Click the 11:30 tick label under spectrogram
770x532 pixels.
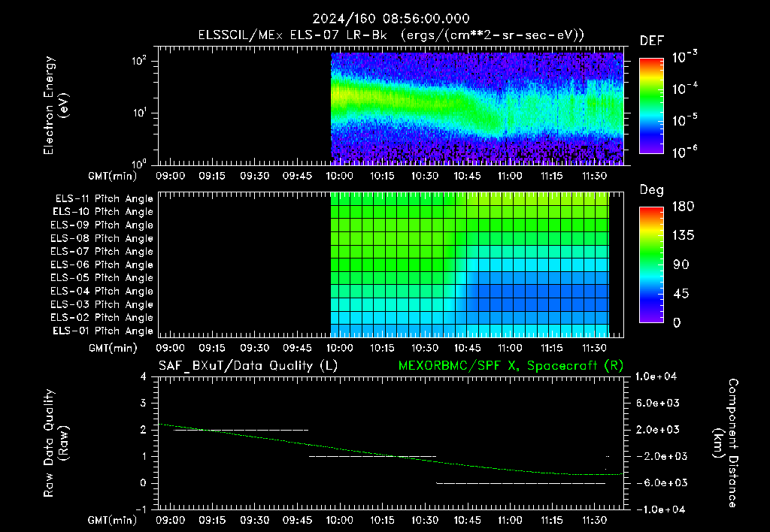coord(594,176)
